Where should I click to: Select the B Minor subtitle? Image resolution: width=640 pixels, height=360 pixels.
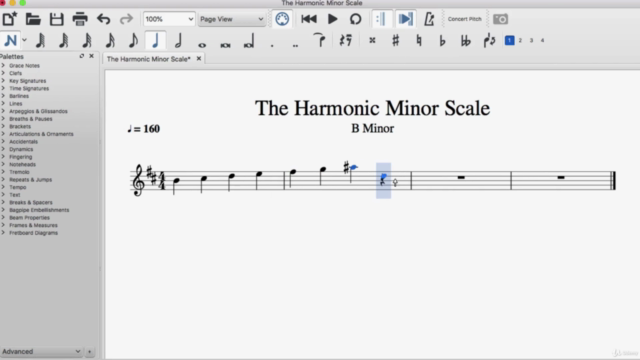pos(372,128)
